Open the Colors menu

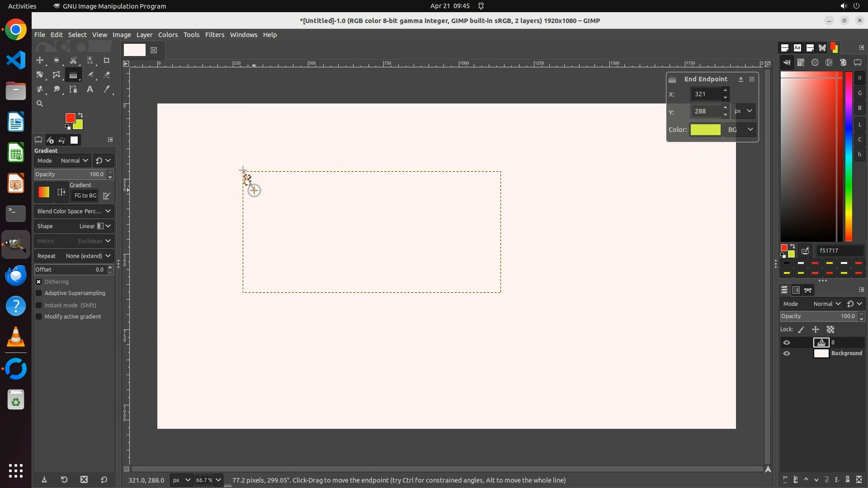coord(168,35)
